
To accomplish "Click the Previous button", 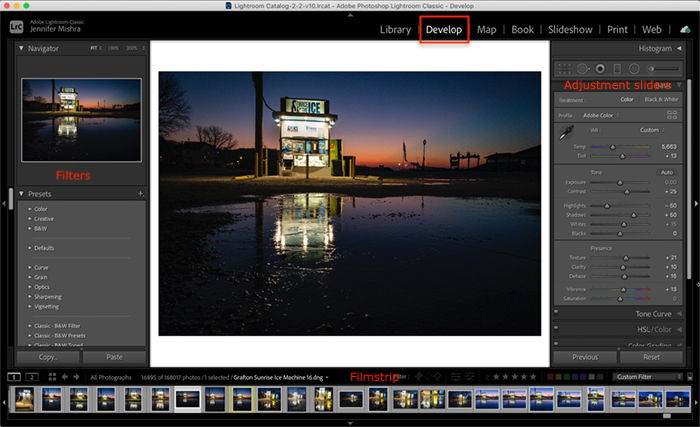I will (585, 357).
